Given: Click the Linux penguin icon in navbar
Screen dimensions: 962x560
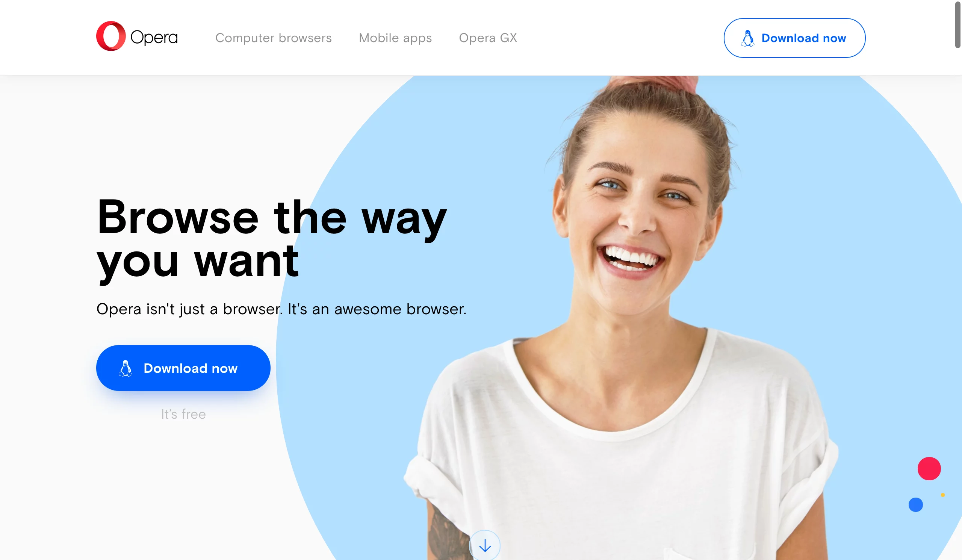Looking at the screenshot, I should [747, 38].
